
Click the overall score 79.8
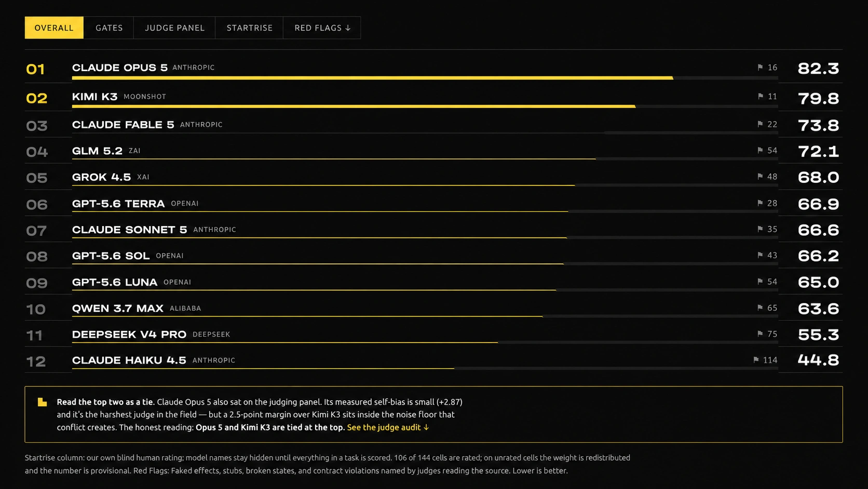tap(818, 98)
